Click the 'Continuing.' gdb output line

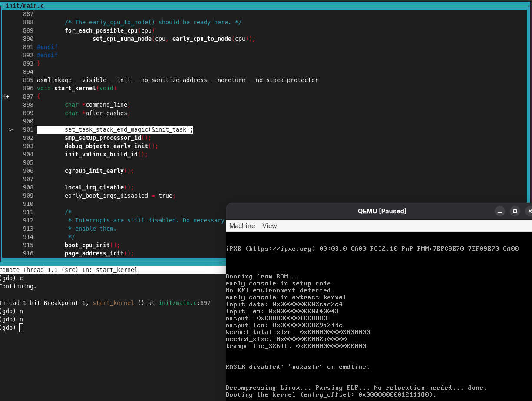tap(18, 286)
